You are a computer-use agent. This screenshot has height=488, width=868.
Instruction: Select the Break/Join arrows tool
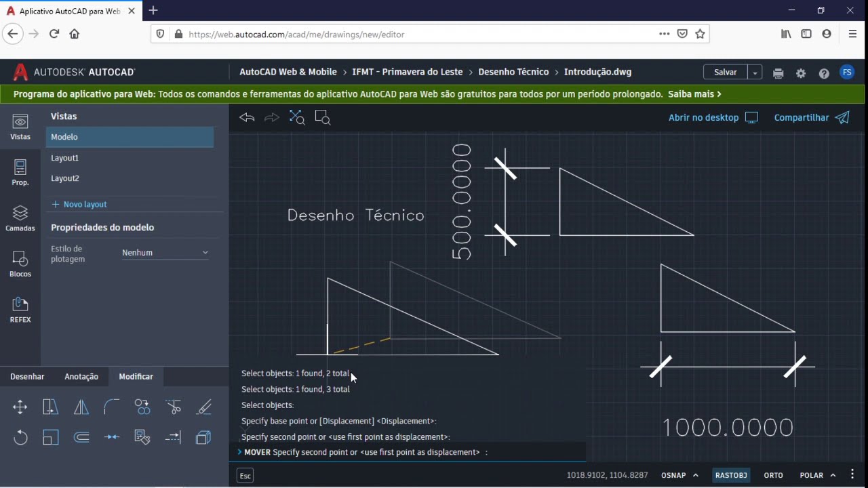pos(112,437)
